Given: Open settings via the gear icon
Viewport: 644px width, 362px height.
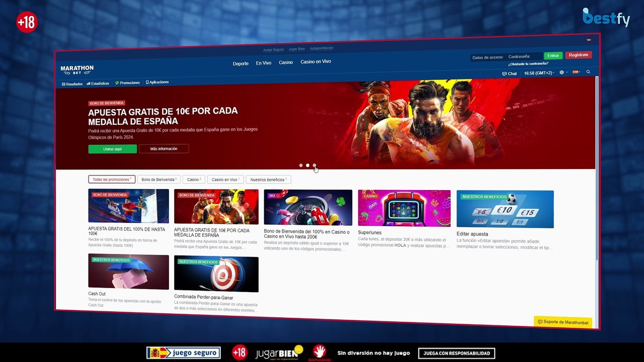Looking at the screenshot, I should [x=562, y=72].
